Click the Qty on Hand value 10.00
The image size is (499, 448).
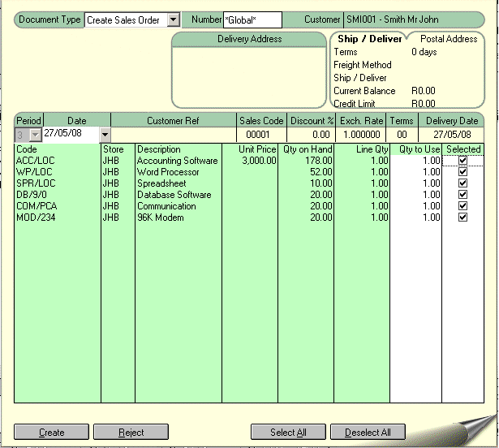(x=321, y=183)
